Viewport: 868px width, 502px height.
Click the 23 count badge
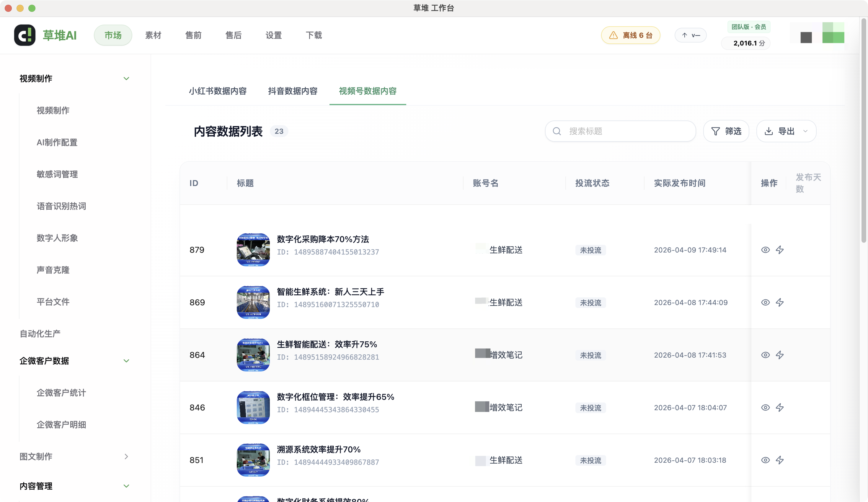(279, 131)
